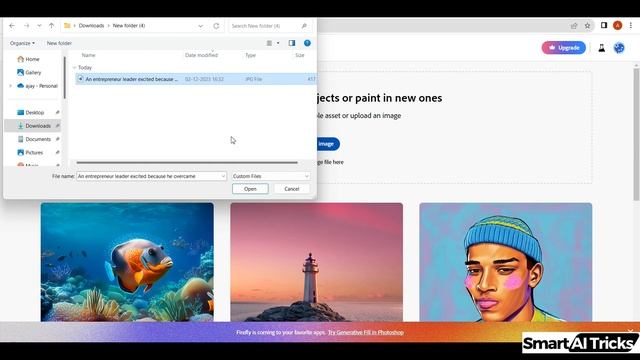Open recent locations chevron in file dialog
The image size is (640, 360).
click(x=39, y=26)
